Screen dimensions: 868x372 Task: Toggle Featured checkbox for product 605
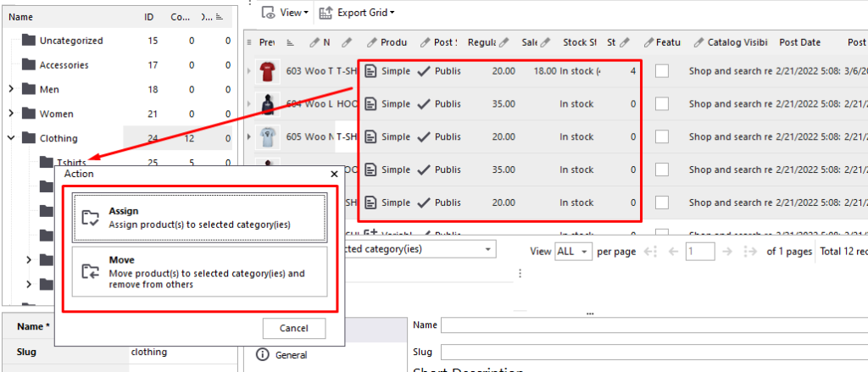pos(661,136)
